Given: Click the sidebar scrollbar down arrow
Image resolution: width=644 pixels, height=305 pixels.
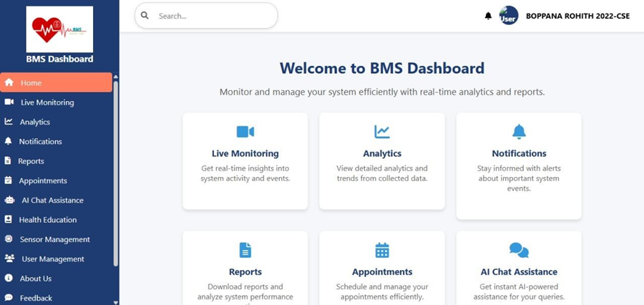Looking at the screenshot, I should click(x=116, y=301).
